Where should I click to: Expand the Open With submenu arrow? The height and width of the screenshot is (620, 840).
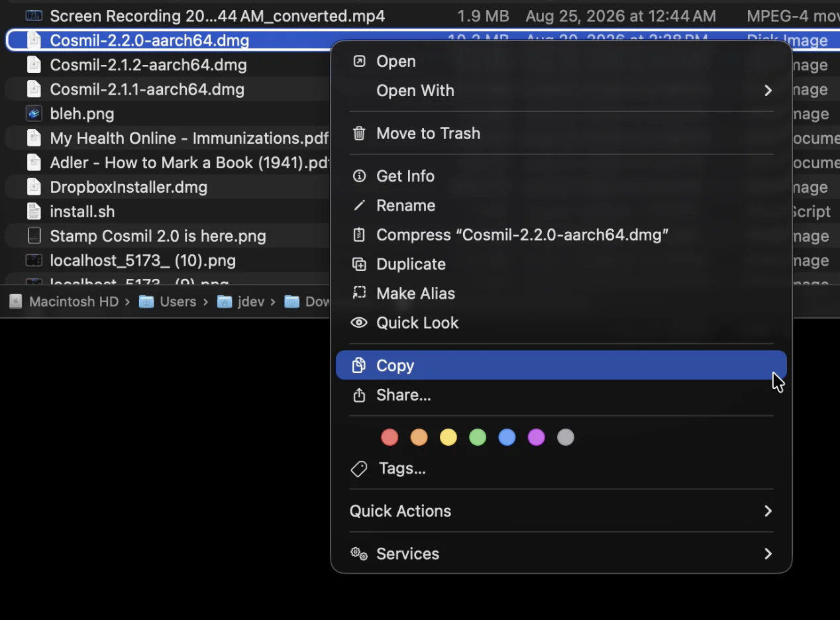pyautogui.click(x=768, y=90)
